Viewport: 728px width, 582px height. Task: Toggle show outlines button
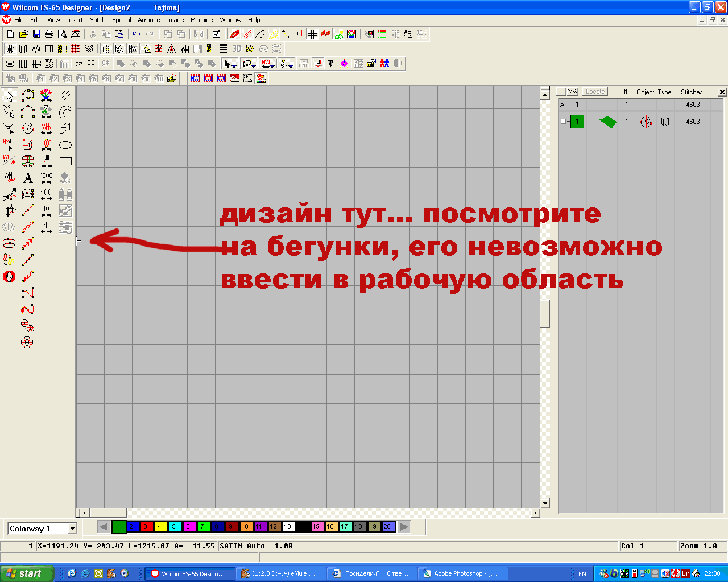pos(260,34)
